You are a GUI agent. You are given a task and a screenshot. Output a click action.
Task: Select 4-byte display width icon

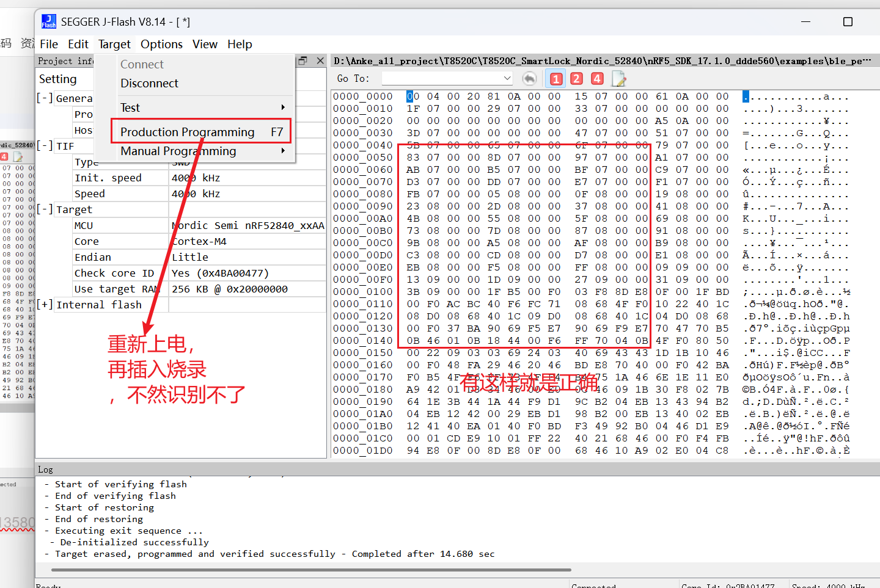(597, 79)
